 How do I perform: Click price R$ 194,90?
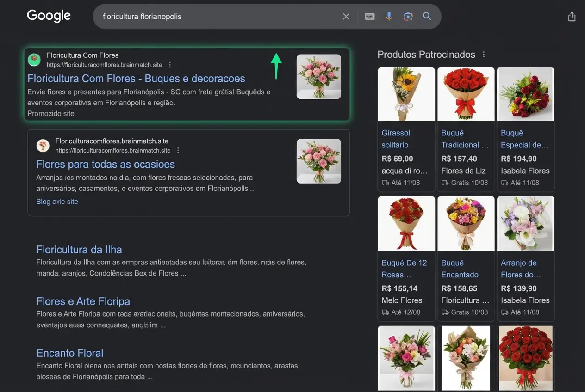(519, 159)
